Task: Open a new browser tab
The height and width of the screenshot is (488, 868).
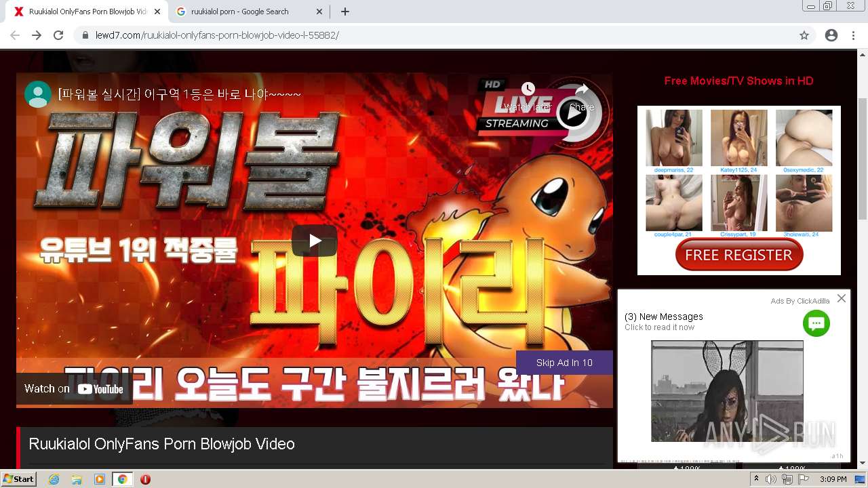Action: (345, 12)
